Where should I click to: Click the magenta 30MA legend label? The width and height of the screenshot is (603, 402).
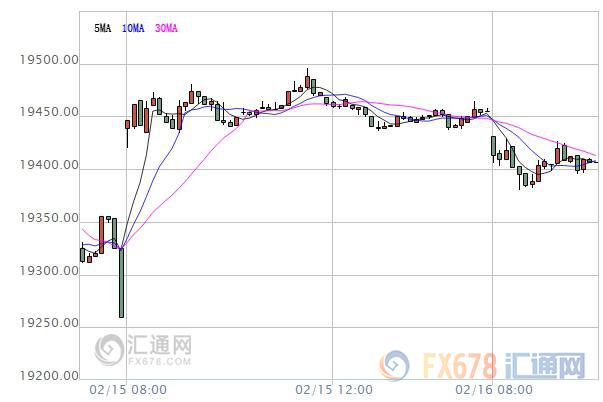tap(166, 28)
